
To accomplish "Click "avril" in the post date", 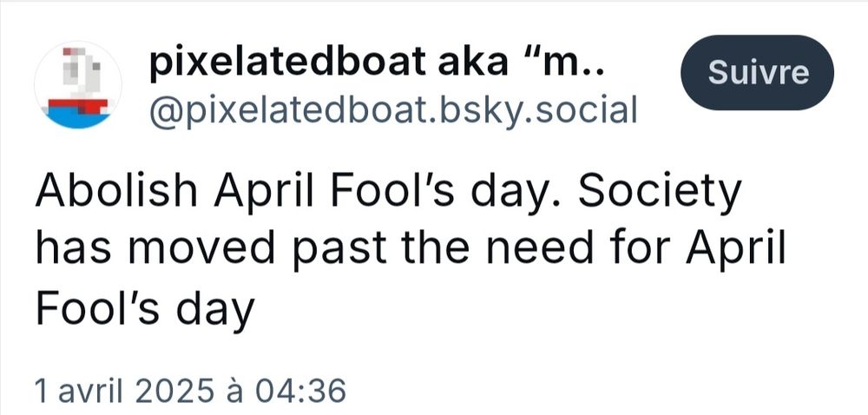I will coord(89,391).
